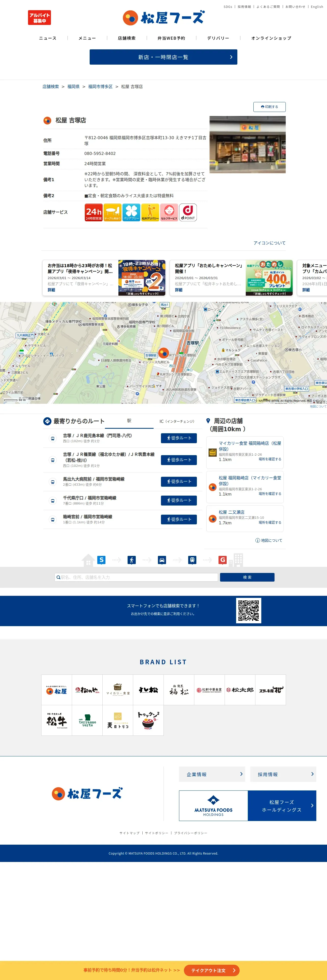Image resolution: width=327 pixels, height=980 pixels.
Task: Switch to the 駅 route tab
Action: (x=129, y=421)
